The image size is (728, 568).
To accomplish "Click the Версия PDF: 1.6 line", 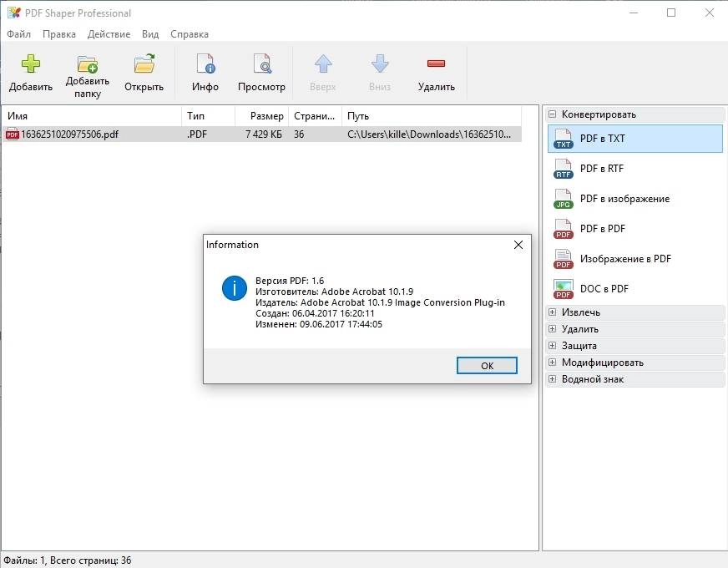I will [x=290, y=281].
